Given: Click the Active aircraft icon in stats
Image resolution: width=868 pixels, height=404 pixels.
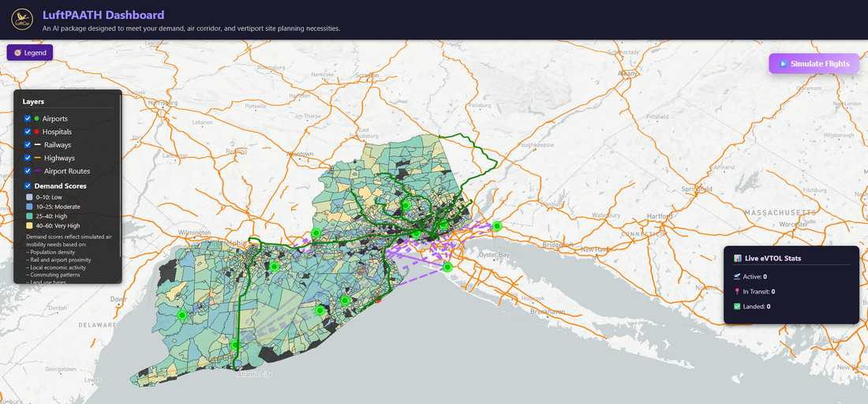Looking at the screenshot, I should click(737, 276).
